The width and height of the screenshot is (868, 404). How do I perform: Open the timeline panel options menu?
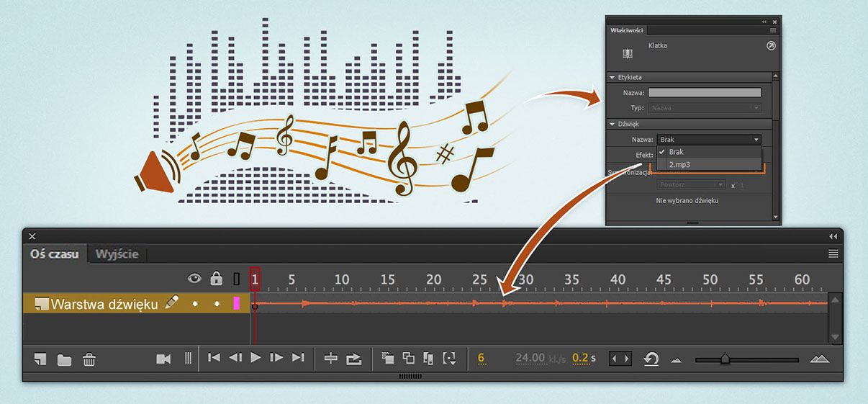(833, 253)
